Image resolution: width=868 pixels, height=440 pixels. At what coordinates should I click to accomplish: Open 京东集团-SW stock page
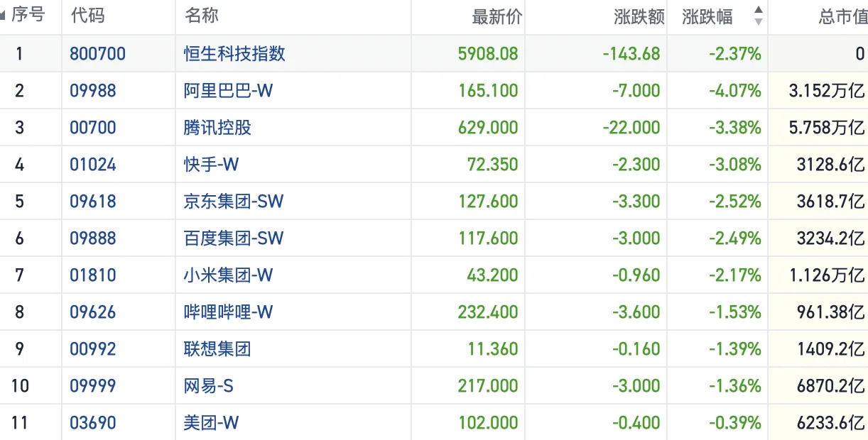click(x=233, y=202)
